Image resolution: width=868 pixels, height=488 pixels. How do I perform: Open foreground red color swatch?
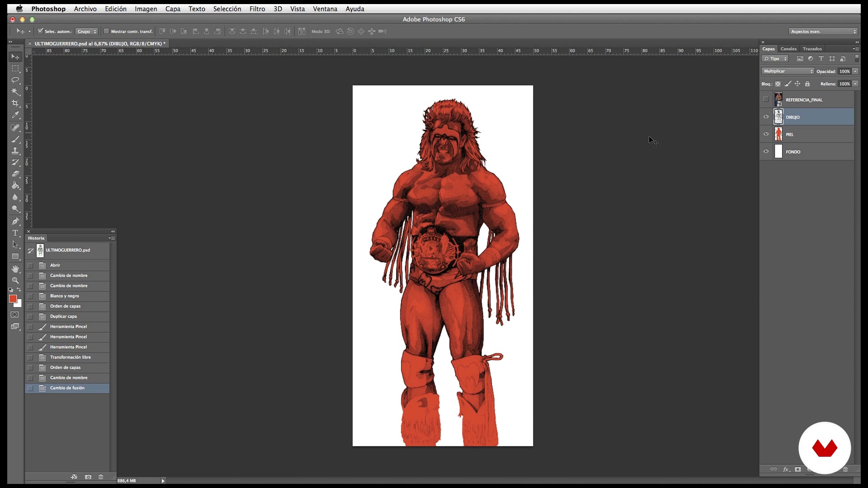13,299
